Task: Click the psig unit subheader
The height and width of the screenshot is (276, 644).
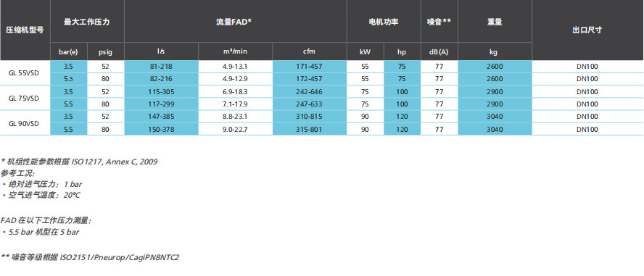Action: [x=106, y=51]
